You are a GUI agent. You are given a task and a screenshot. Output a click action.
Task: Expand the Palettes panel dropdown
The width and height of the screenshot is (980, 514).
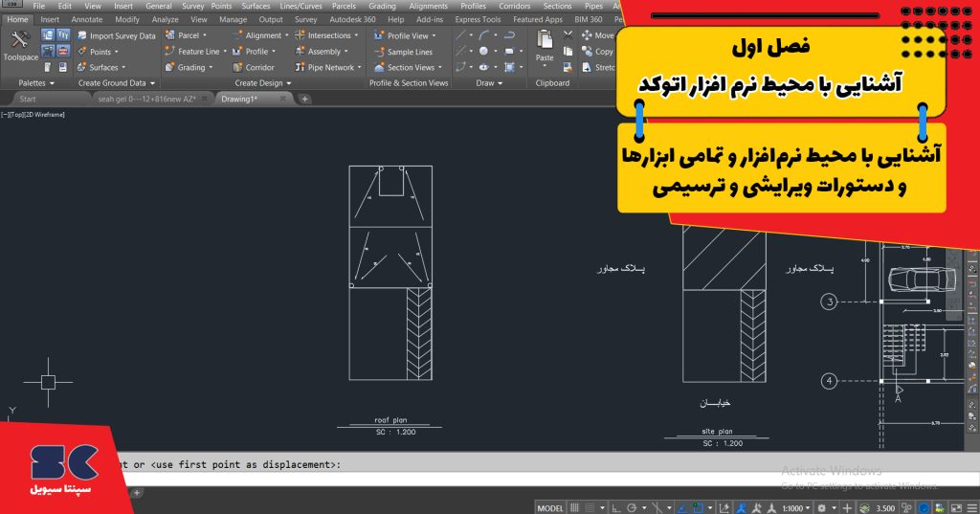tap(35, 83)
